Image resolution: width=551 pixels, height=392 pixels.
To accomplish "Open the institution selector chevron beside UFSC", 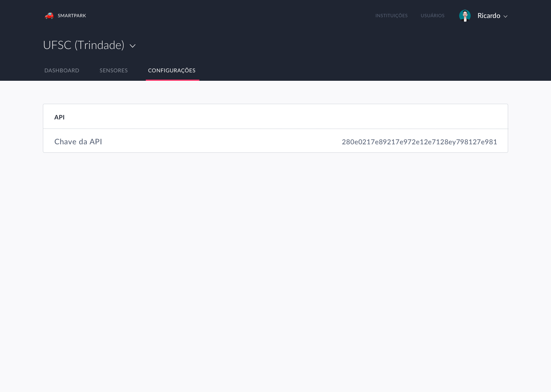I will click(133, 46).
